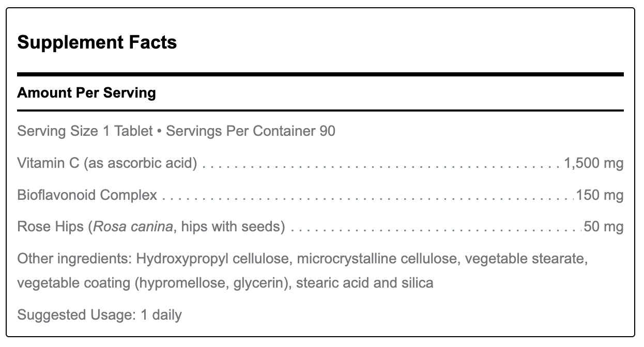Viewport: 644px width, 347px height.
Task: Click the Vitamin C (as ascorbic acid) label
Action: [x=108, y=164]
